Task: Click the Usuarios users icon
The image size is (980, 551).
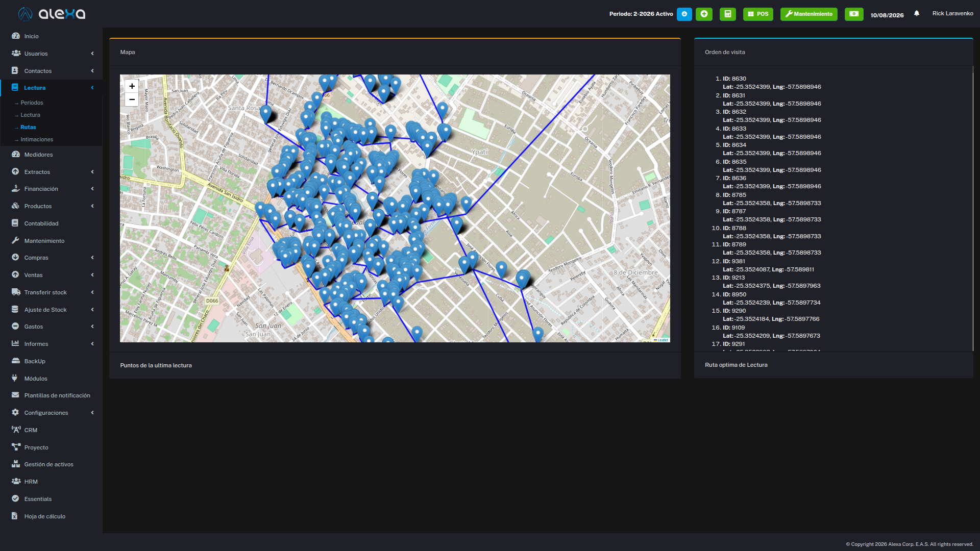Action: point(16,54)
